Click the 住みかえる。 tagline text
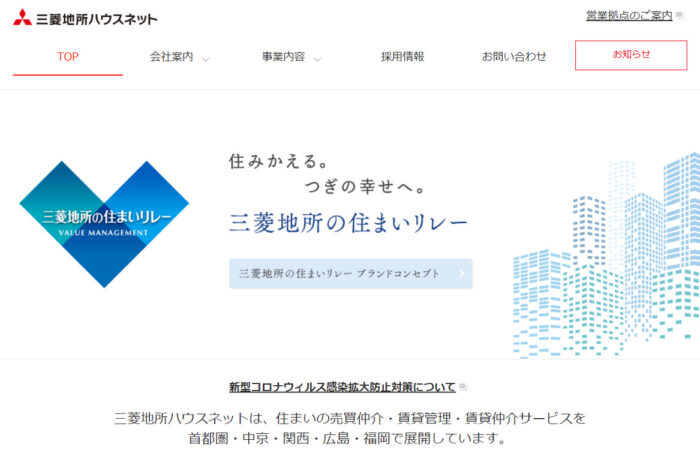 click(279, 161)
